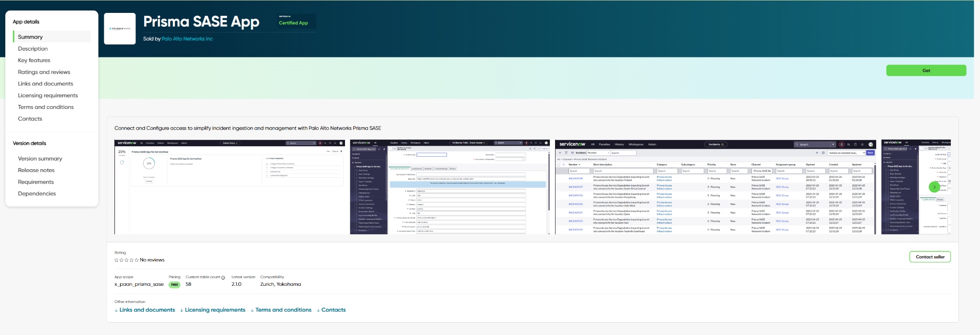Viewport: 980px width, 335px height.
Task: Go to Key features in sidebar
Action: click(x=34, y=60)
